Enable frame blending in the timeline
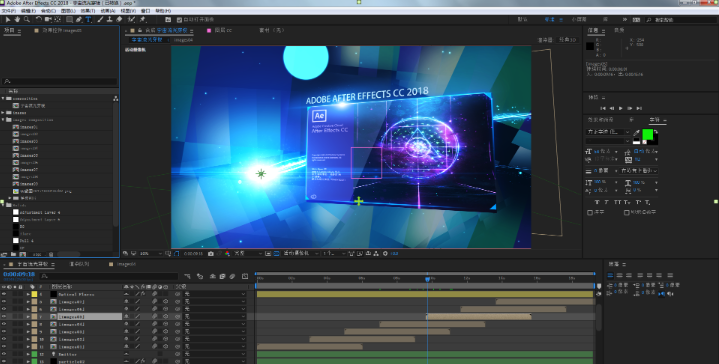The width and height of the screenshot is (719, 364). 222,276
